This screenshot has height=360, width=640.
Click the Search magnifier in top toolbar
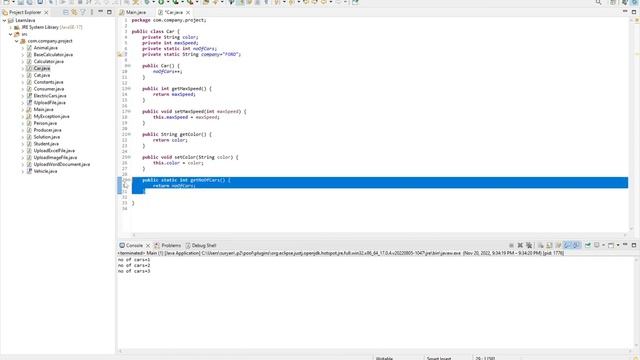[x=598, y=2]
